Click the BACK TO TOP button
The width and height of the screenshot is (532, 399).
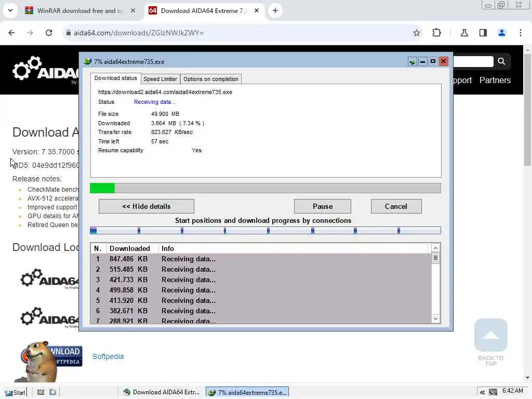[490, 342]
